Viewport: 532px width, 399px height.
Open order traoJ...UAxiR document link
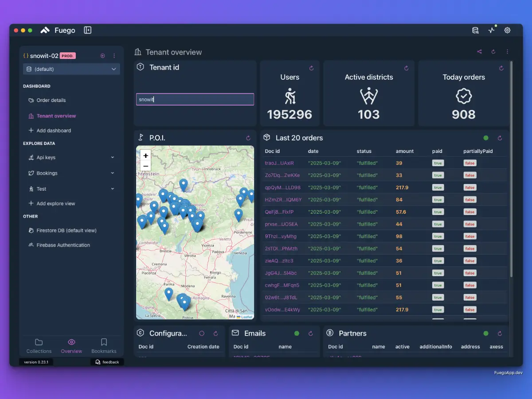click(279, 163)
